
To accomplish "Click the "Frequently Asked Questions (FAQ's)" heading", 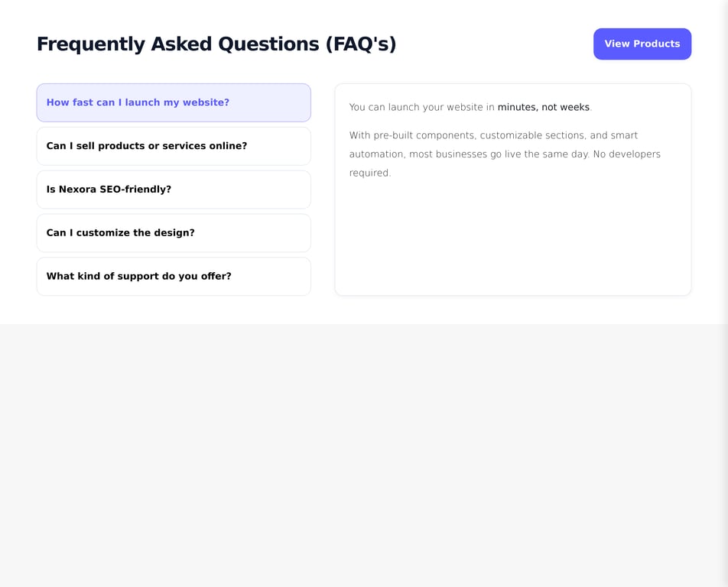I will coord(216,44).
